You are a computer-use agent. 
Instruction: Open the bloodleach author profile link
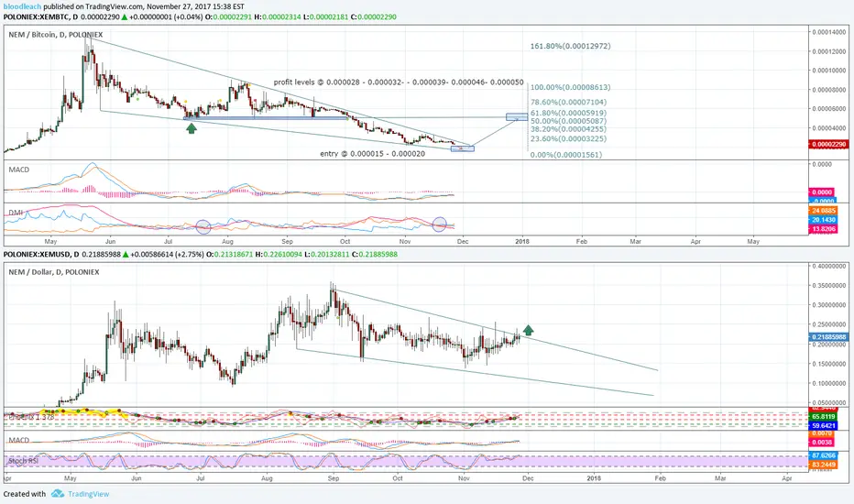[x=22, y=6]
